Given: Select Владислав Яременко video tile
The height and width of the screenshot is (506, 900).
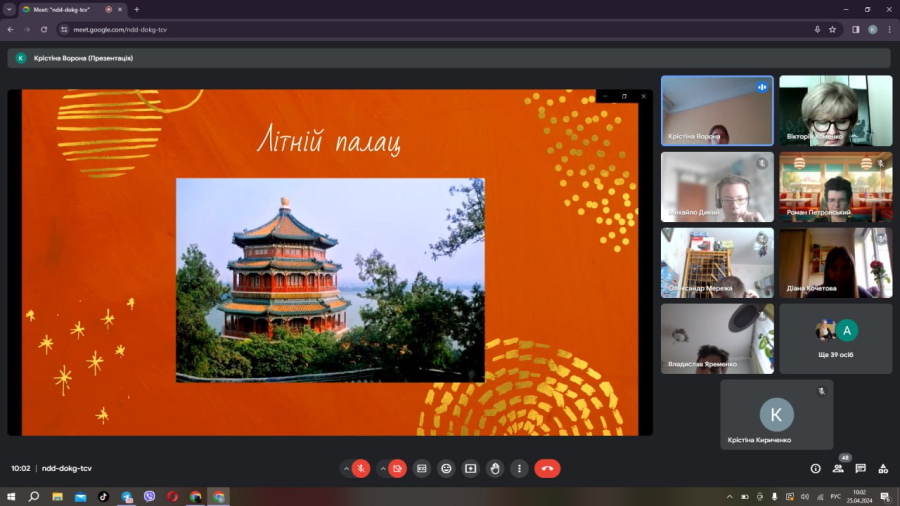Looking at the screenshot, I should pos(717,339).
